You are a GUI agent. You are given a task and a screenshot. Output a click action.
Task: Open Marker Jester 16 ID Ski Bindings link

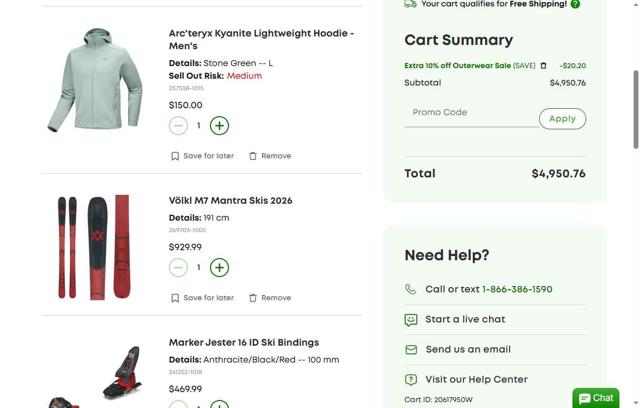point(244,342)
